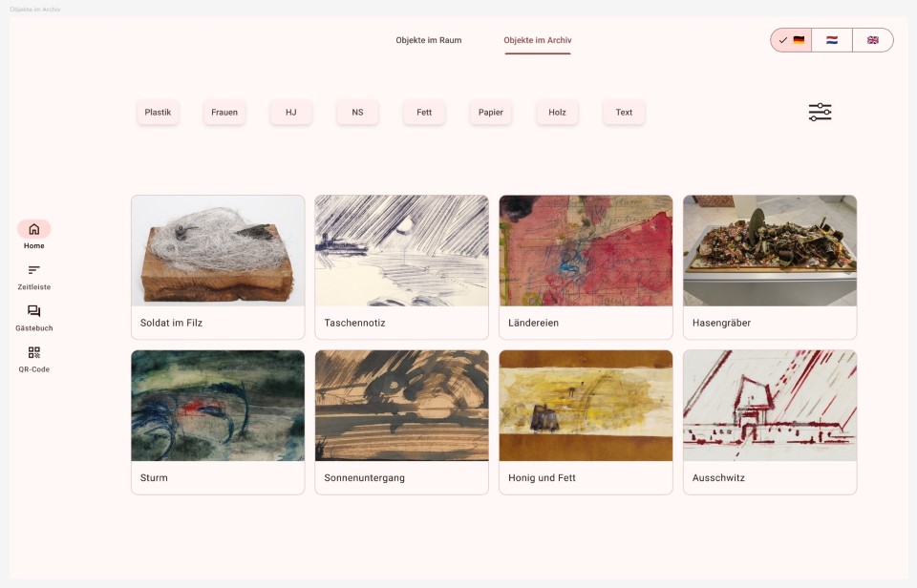Screen dimensions: 917x588
Task: Open the Soldat im Filz card
Action: [218, 267]
